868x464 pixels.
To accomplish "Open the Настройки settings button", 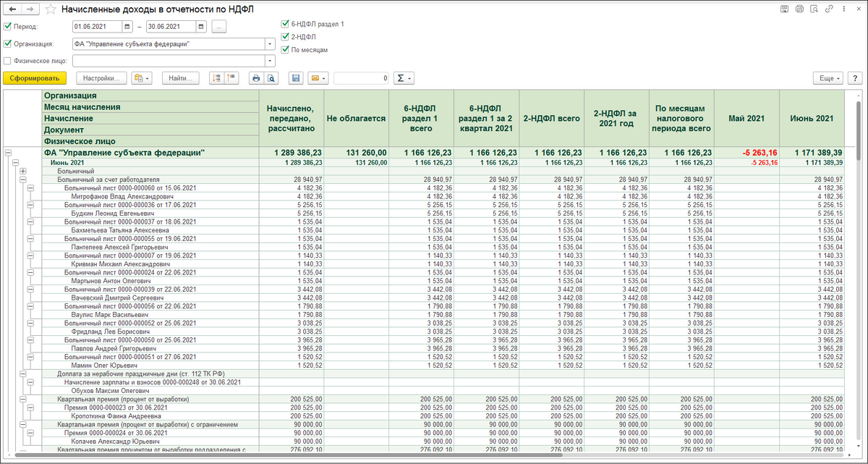I will [x=101, y=78].
